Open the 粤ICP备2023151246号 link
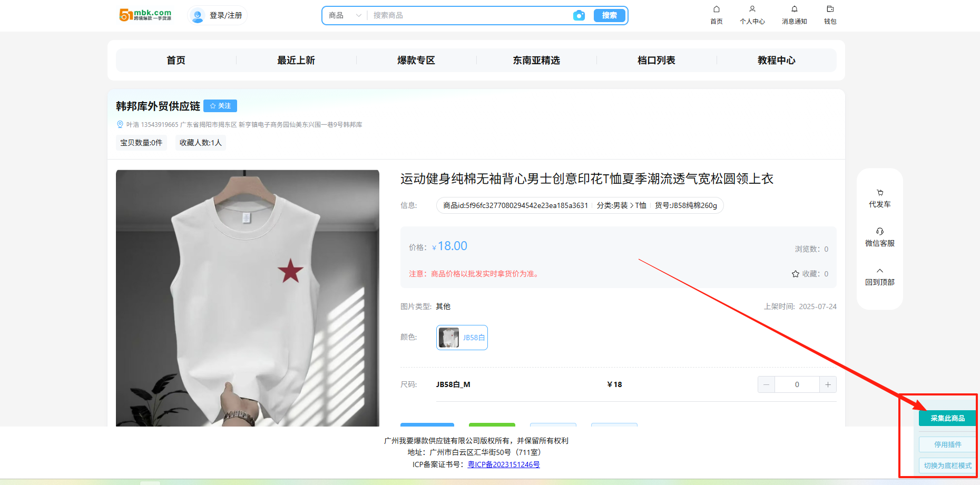The image size is (980, 485). pos(504,464)
